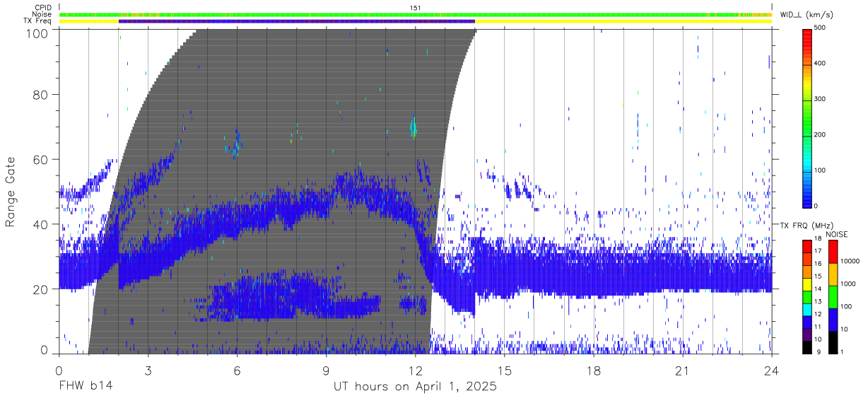Click range gate tick label 80
Screen dimensions: 868x401
pyautogui.click(x=41, y=94)
